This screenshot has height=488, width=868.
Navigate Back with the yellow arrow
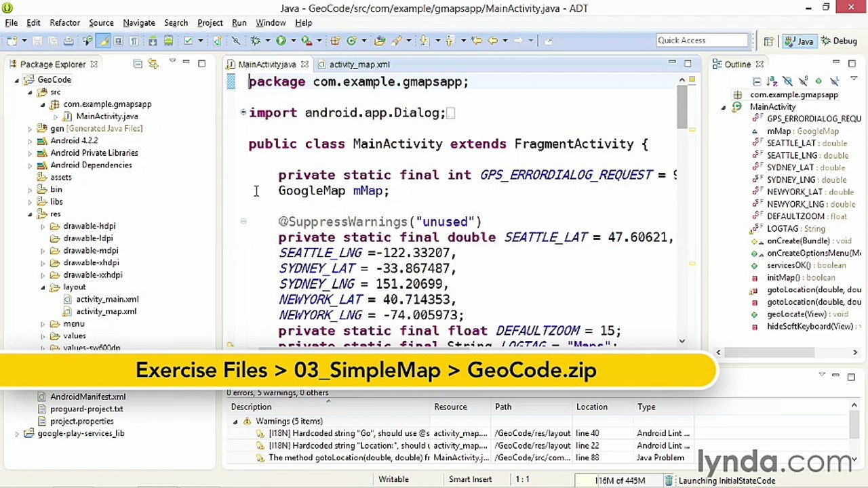[x=493, y=41]
